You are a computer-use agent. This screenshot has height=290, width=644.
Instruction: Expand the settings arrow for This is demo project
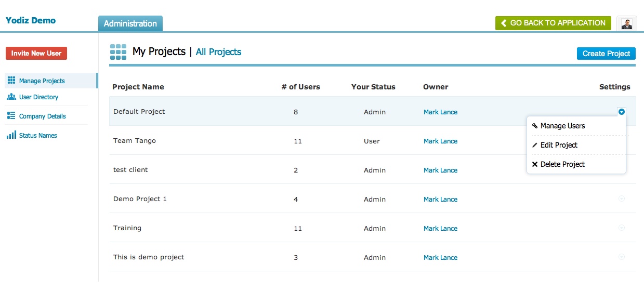pos(622,257)
